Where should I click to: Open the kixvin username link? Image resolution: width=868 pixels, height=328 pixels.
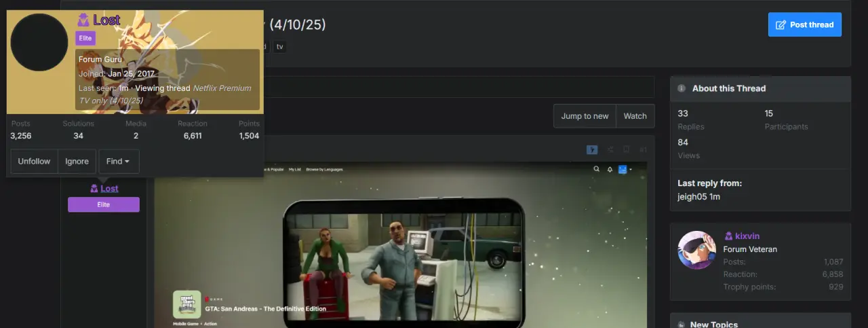coord(747,236)
